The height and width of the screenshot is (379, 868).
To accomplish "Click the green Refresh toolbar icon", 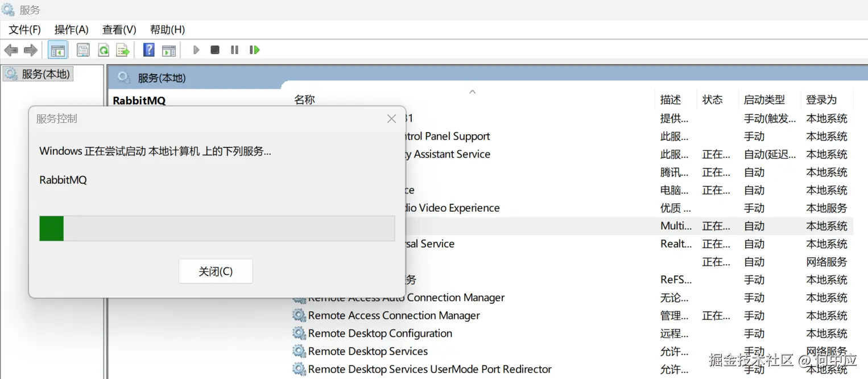I will coord(104,50).
